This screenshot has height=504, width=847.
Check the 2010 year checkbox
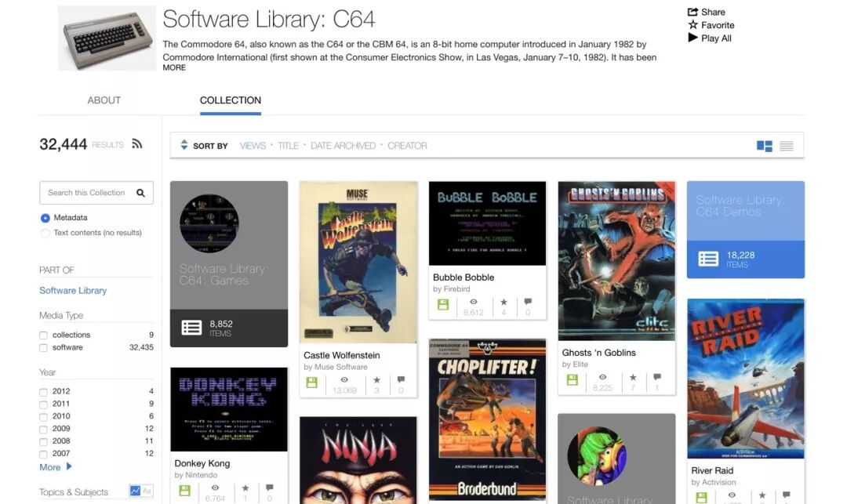[43, 416]
